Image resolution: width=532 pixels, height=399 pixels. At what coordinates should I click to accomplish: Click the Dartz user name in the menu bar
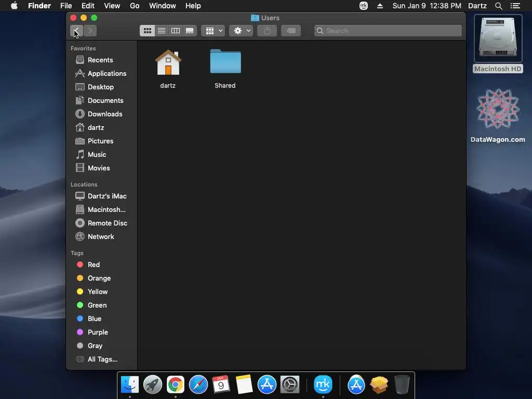(x=477, y=6)
